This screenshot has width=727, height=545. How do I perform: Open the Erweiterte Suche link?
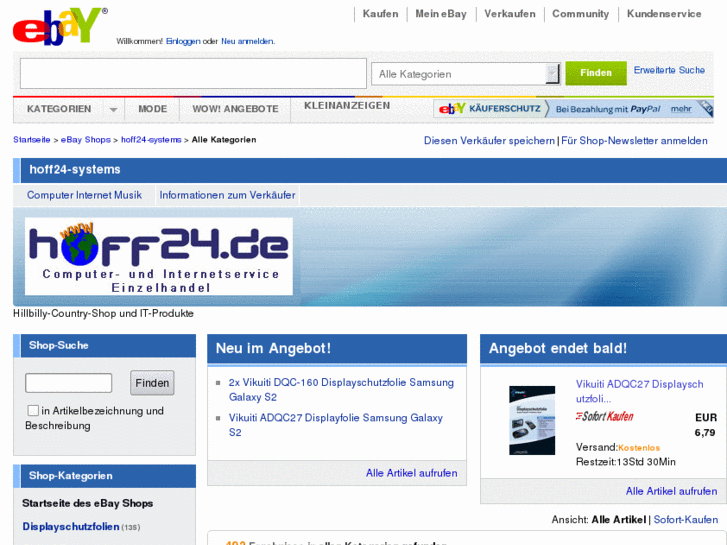click(669, 70)
